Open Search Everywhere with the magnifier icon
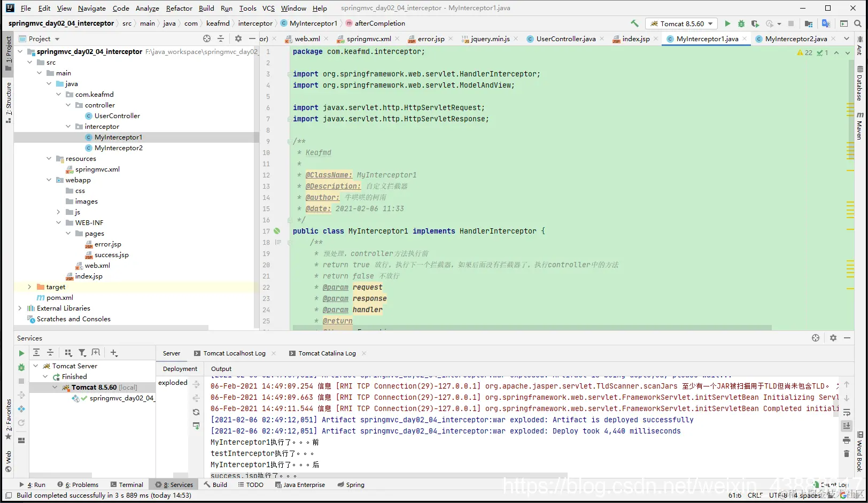This screenshot has height=503, width=868. coord(858,24)
